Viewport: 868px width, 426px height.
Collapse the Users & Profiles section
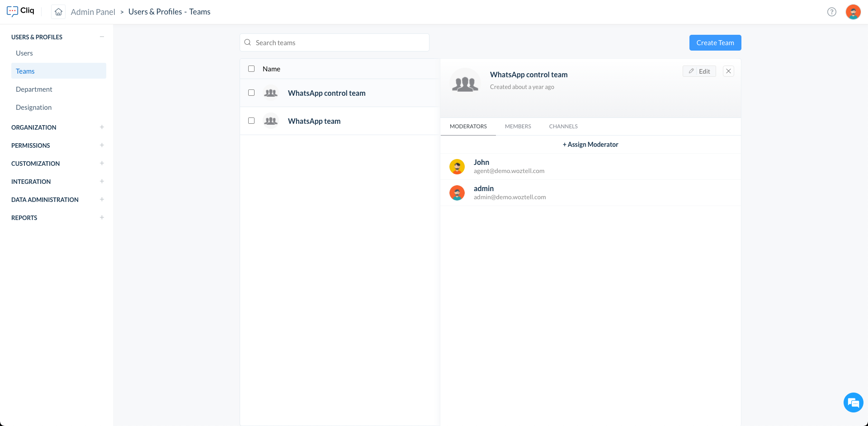[102, 37]
